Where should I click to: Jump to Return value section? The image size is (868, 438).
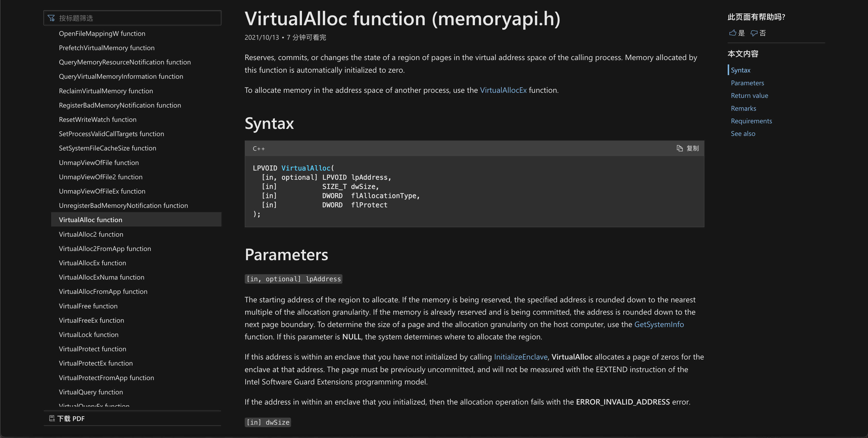tap(749, 95)
